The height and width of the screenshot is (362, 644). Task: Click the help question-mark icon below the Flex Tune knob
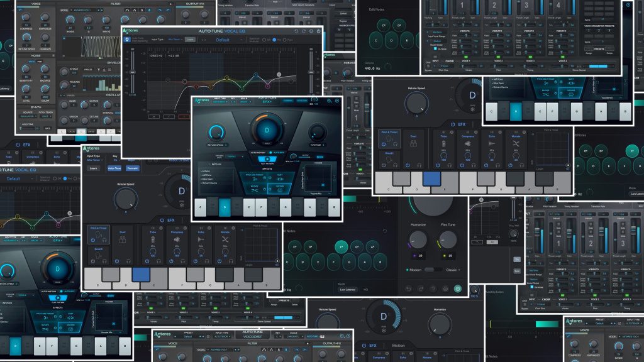[433, 289]
